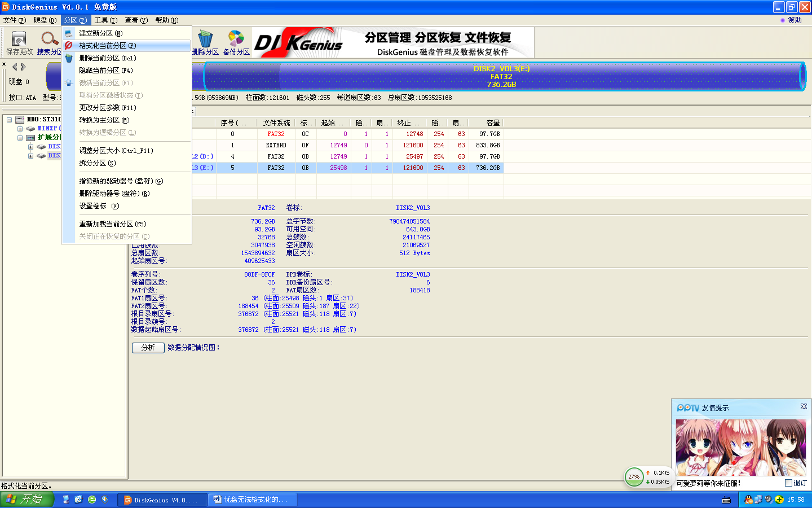Choose 调整分区大小 menu entry

(x=116, y=151)
